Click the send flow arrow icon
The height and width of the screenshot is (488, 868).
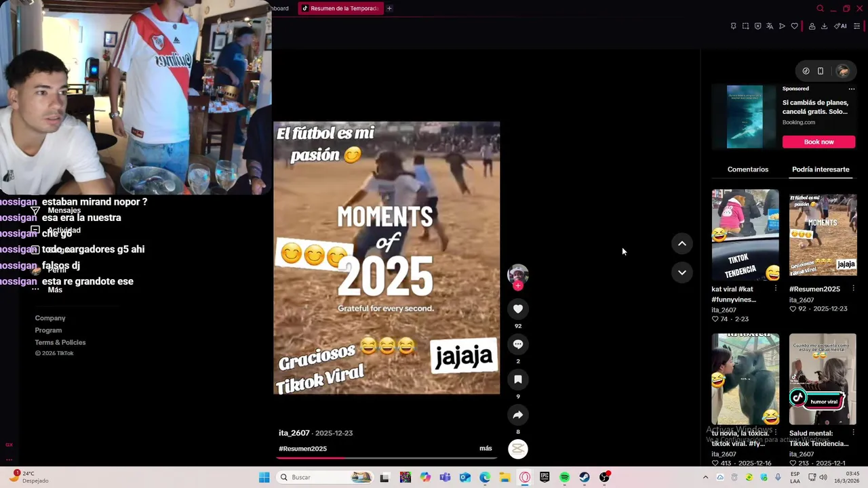point(782,26)
